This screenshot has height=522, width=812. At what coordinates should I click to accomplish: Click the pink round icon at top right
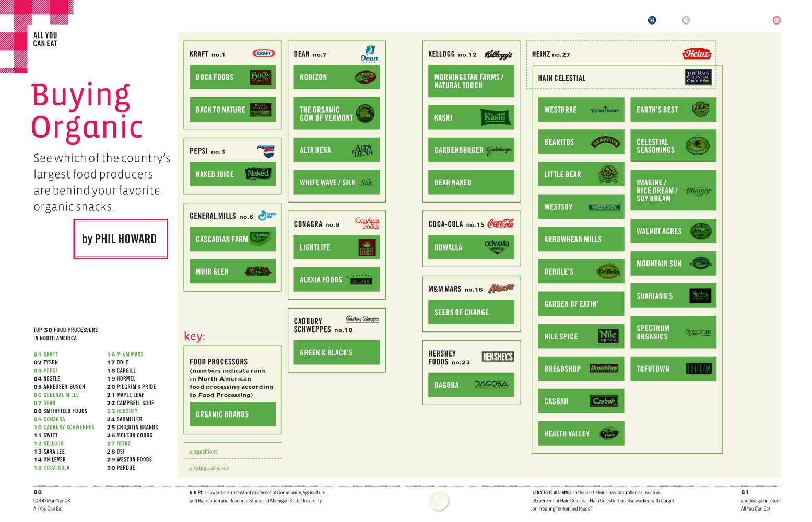776,20
